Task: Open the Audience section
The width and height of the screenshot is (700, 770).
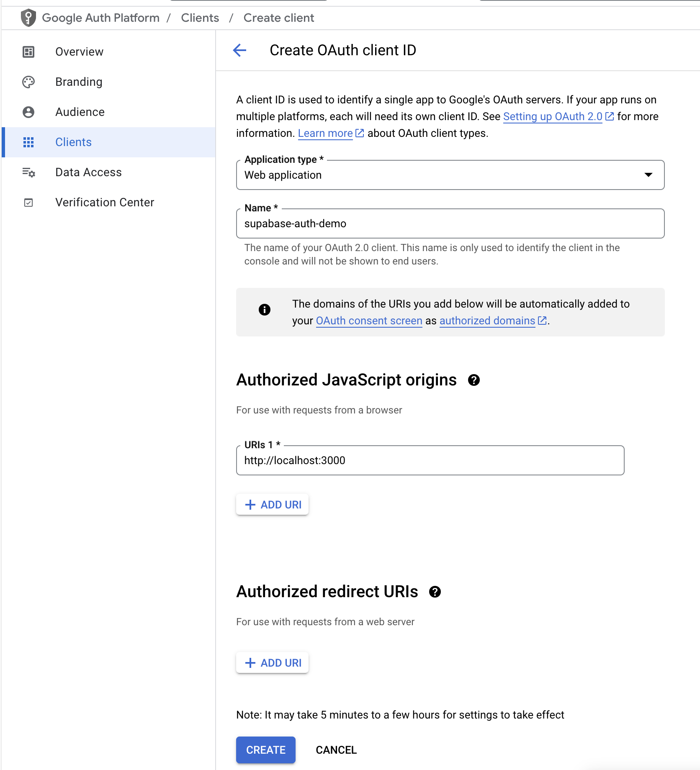Action: click(109, 112)
